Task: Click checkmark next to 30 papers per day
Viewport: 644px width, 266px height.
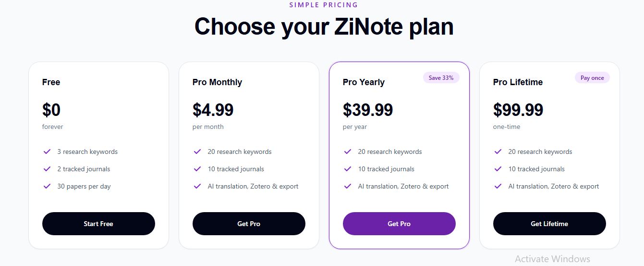Action: click(47, 186)
